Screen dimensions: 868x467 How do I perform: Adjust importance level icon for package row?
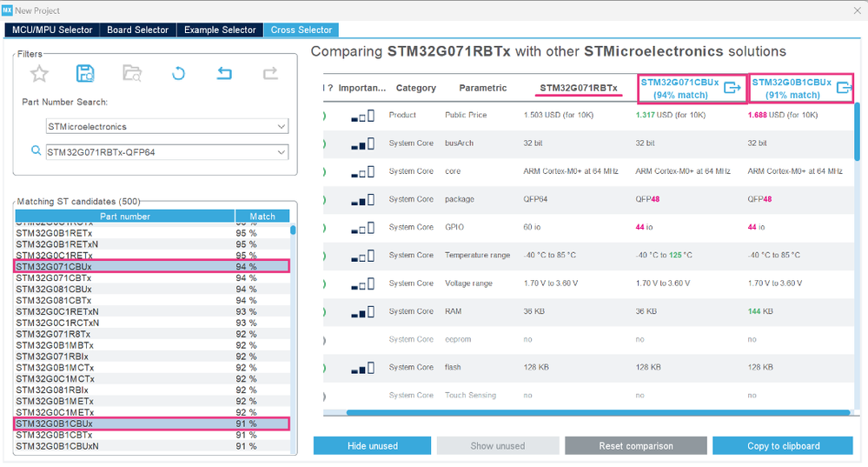pos(362,200)
